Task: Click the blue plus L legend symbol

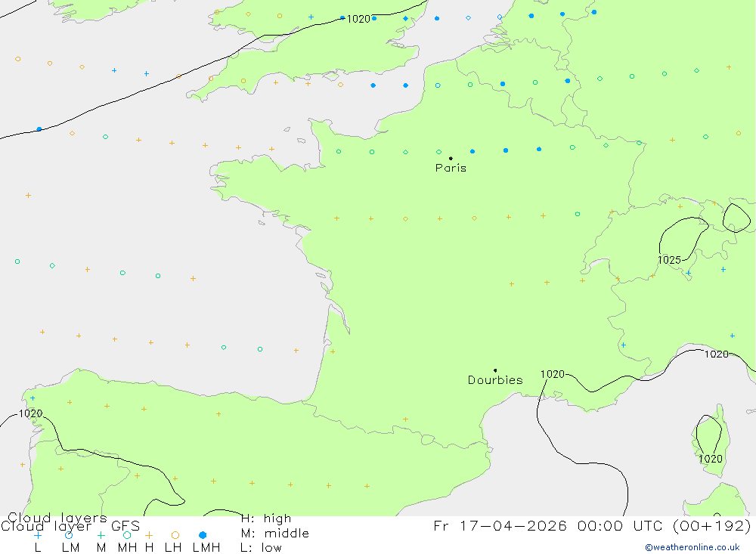Action: (38, 535)
